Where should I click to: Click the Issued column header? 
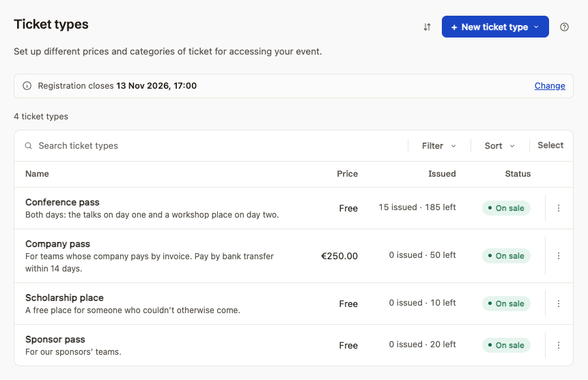coord(442,174)
